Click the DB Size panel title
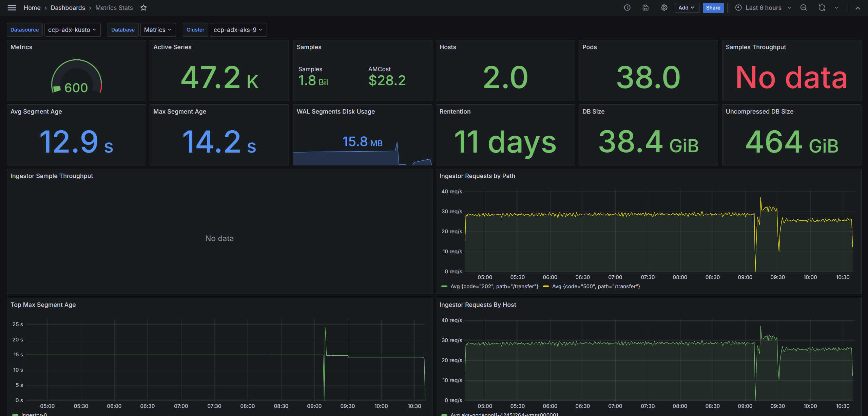Viewport: 868px width, 416px height. pyautogui.click(x=594, y=112)
